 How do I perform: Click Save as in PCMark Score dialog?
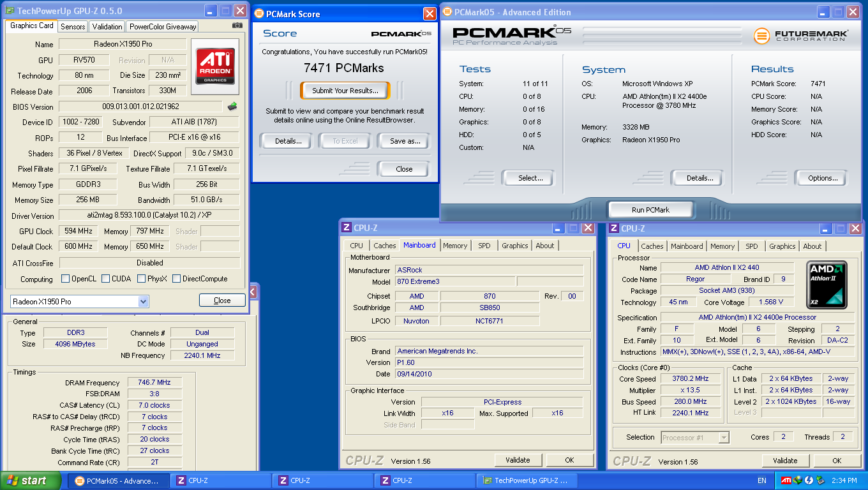(x=405, y=141)
